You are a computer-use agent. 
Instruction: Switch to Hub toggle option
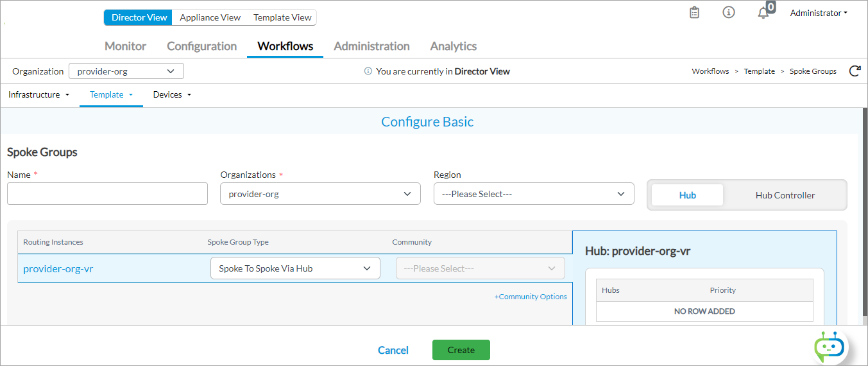pos(687,195)
